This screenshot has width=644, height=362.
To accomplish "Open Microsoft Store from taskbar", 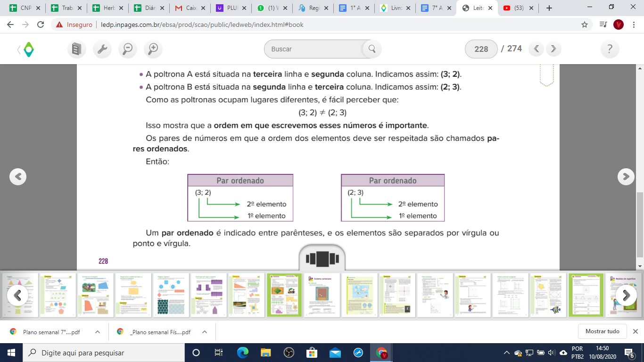I will [x=312, y=353].
